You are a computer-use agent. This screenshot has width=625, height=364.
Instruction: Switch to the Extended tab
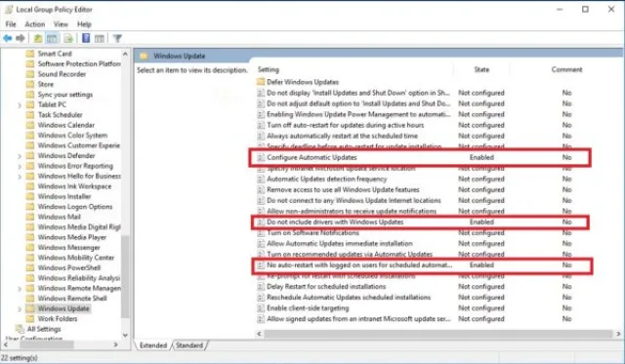pyautogui.click(x=153, y=345)
